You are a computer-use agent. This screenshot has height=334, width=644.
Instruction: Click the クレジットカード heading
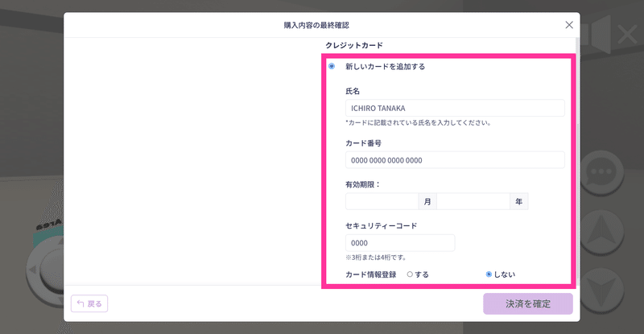(x=354, y=45)
